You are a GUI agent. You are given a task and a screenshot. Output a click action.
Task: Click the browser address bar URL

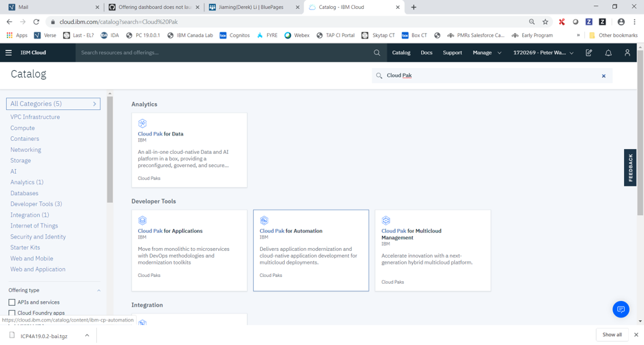(x=119, y=22)
